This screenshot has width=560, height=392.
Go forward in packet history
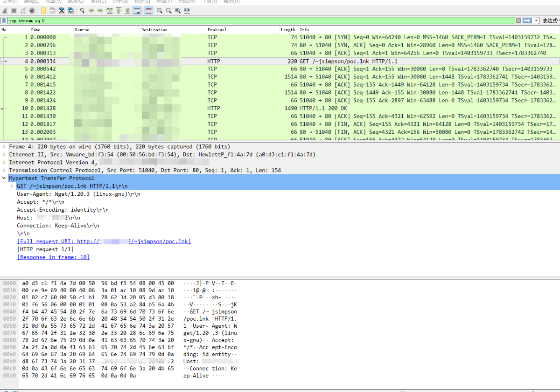pyautogui.click(x=100, y=10)
